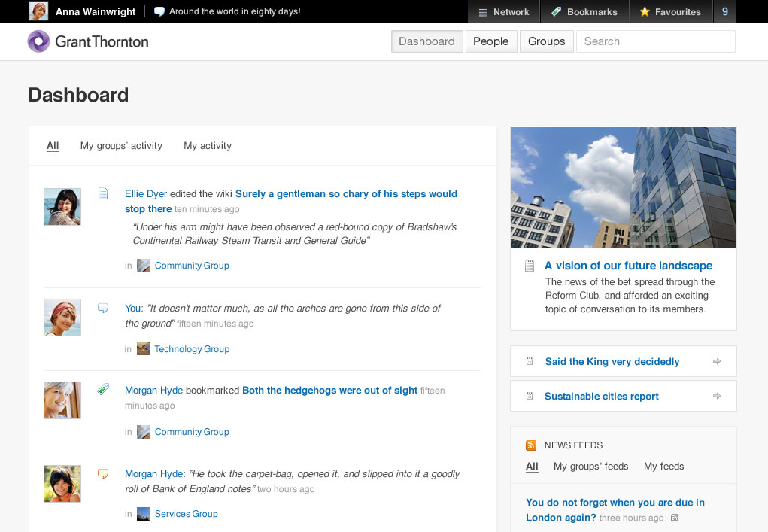Click the notepad icon beside 'Said the King very decidedly'
The image size is (768, 532).
[x=530, y=361]
